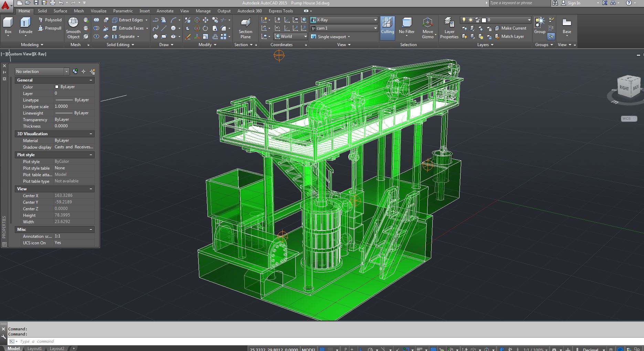Image resolution: width=644 pixels, height=351 pixels.
Task: Select the Box solid tool
Action: (x=8, y=26)
